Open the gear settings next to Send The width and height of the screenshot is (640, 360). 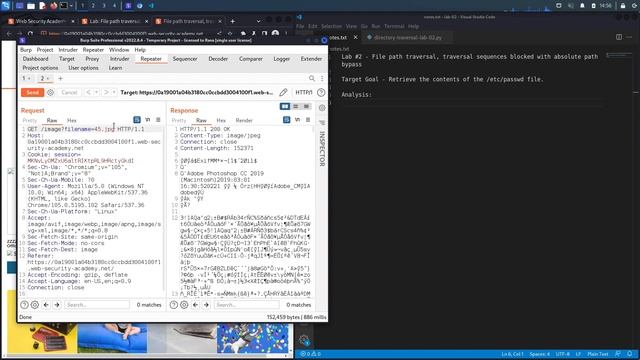(x=51, y=93)
